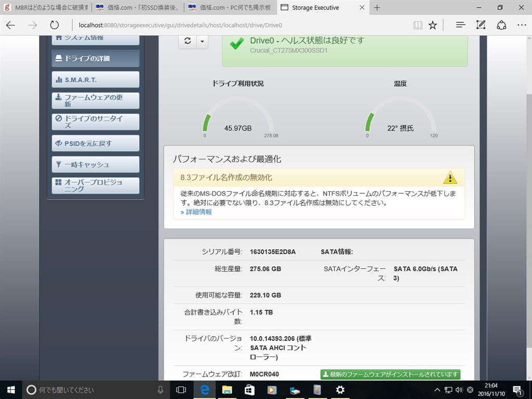Click the Share icon in Edge toolbar

501,25
